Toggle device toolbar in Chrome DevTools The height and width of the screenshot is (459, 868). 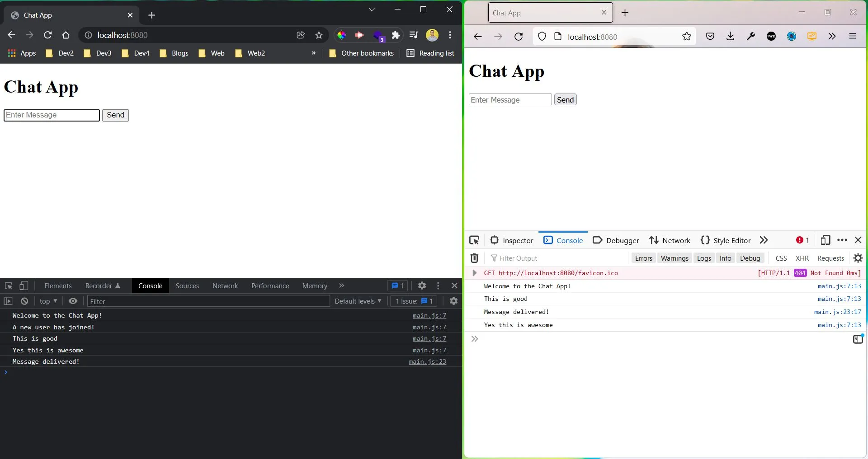pyautogui.click(x=24, y=286)
